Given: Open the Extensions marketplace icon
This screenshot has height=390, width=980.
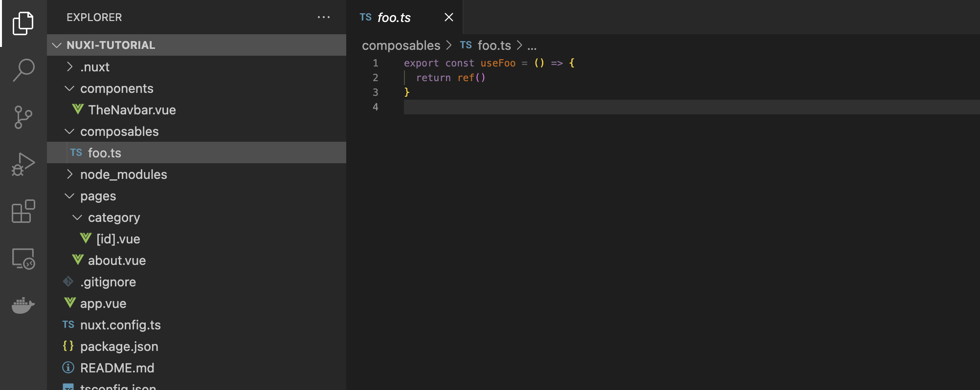Looking at the screenshot, I should [x=23, y=211].
